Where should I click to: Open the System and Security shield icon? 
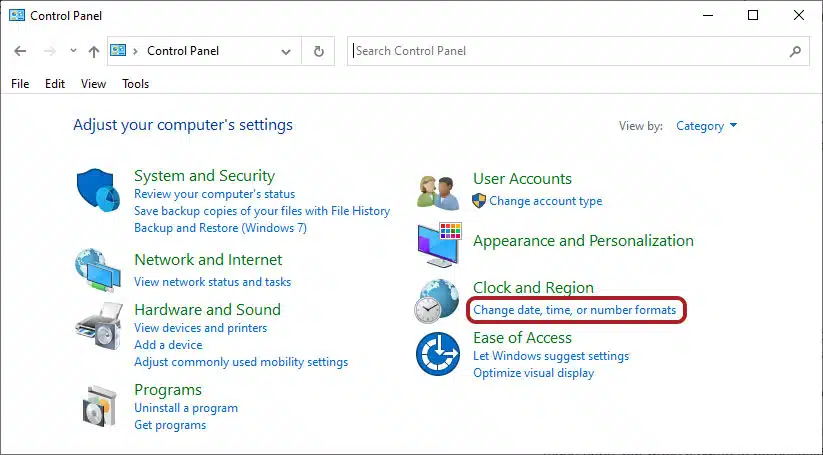(99, 190)
